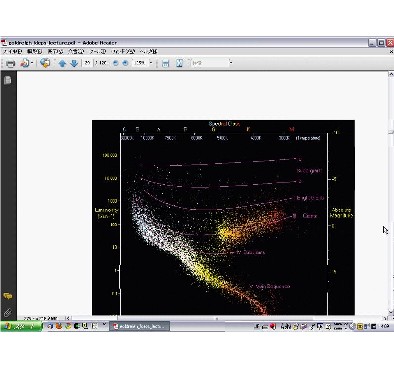Go to the next page with the down arrow
The width and height of the screenshot is (394, 368).
point(74,63)
